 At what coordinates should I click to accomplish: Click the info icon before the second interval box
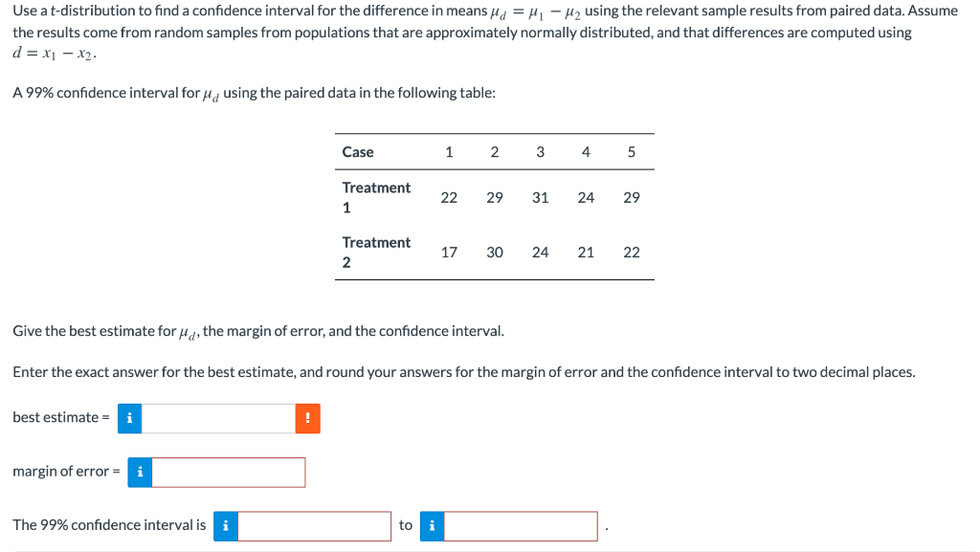[432, 525]
